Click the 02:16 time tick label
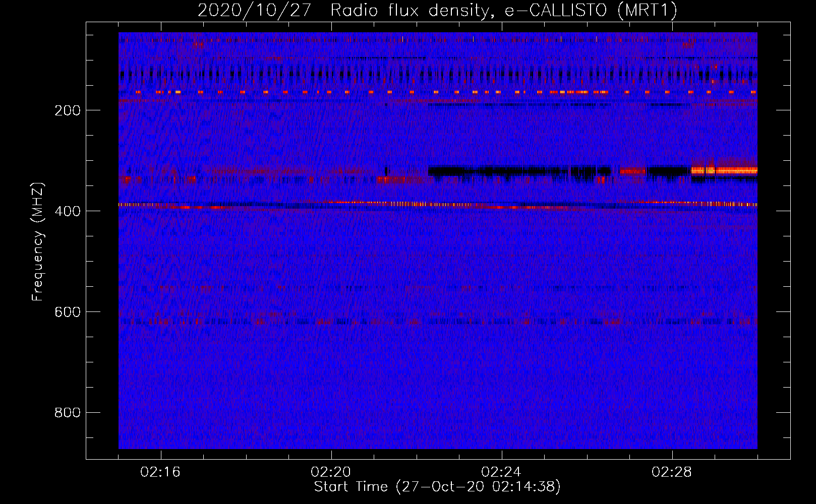The image size is (816, 504). (x=160, y=472)
